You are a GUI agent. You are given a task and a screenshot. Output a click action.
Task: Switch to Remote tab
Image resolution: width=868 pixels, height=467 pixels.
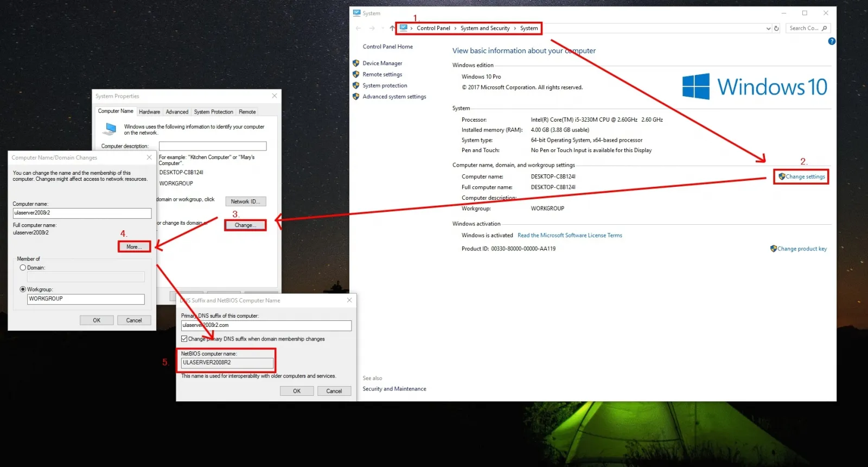pos(247,112)
